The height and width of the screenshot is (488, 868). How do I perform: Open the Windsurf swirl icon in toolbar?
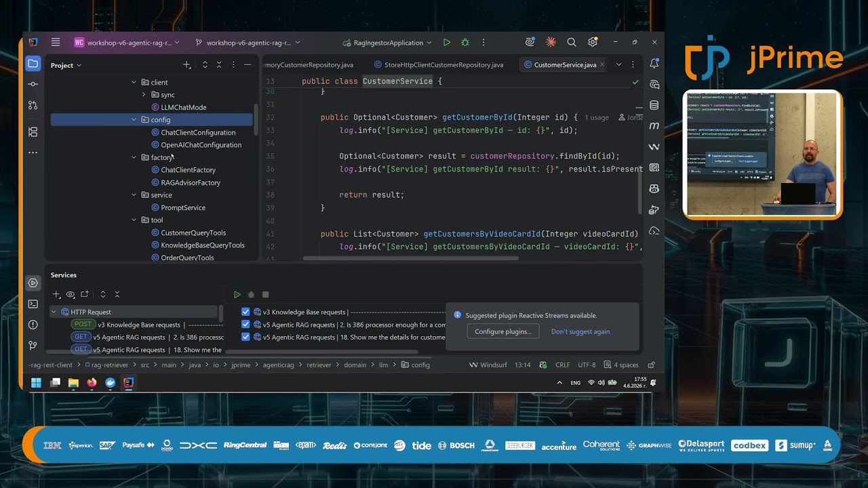(x=530, y=42)
